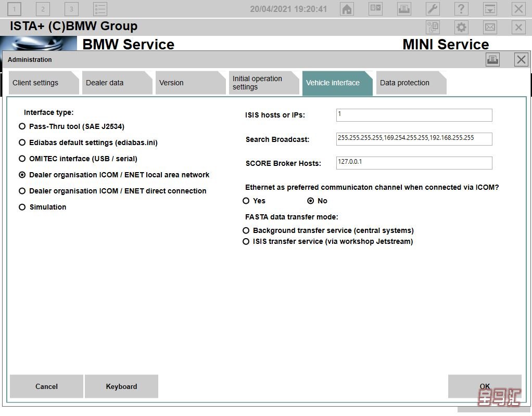Screen dimensions: 532x416
Task: Click the 'SCORE Broker Hosts:' label
Action: 283,163
